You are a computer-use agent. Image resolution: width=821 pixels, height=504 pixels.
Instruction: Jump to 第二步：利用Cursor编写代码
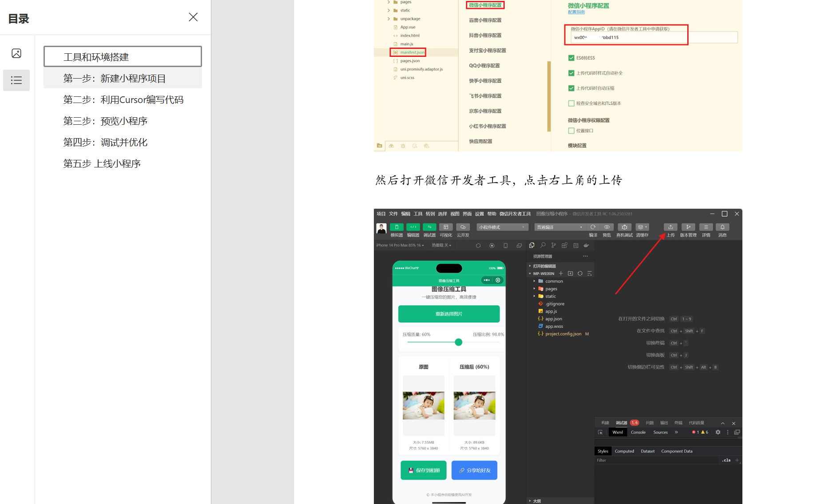click(x=123, y=99)
